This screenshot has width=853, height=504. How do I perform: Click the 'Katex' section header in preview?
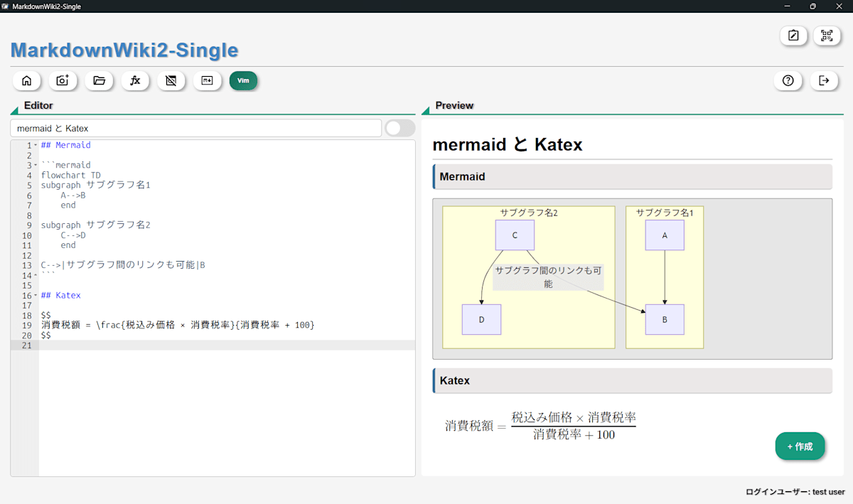pyautogui.click(x=632, y=380)
